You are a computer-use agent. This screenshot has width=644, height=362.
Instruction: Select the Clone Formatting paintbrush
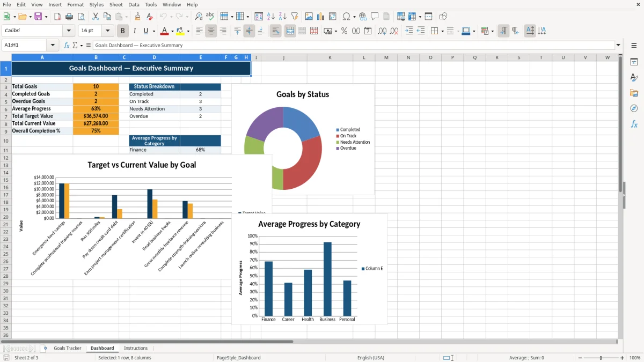[x=138, y=17]
